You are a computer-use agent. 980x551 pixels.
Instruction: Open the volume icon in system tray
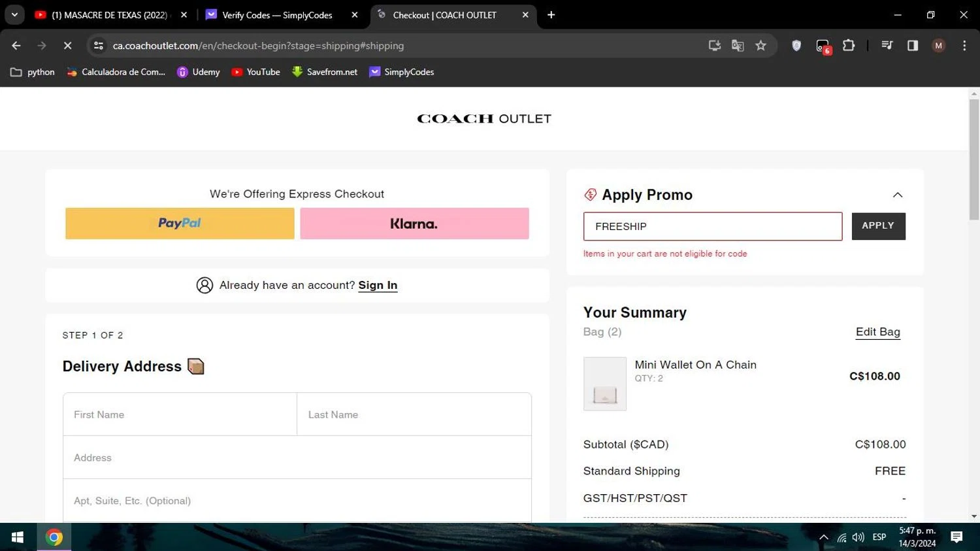[858, 537]
